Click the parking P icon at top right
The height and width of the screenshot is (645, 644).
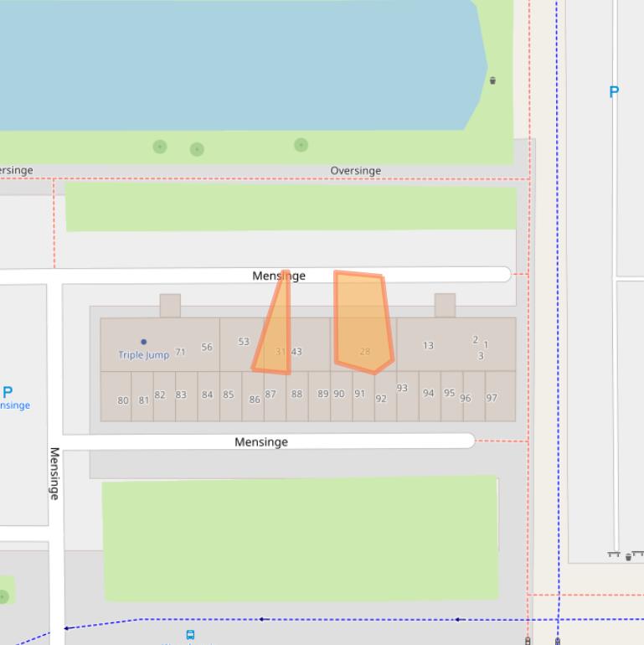(x=614, y=92)
